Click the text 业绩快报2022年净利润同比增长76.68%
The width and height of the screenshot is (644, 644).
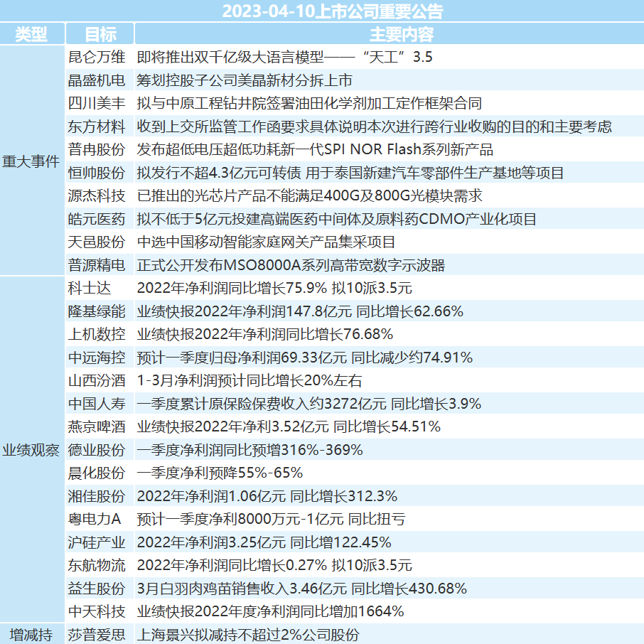click(265, 334)
